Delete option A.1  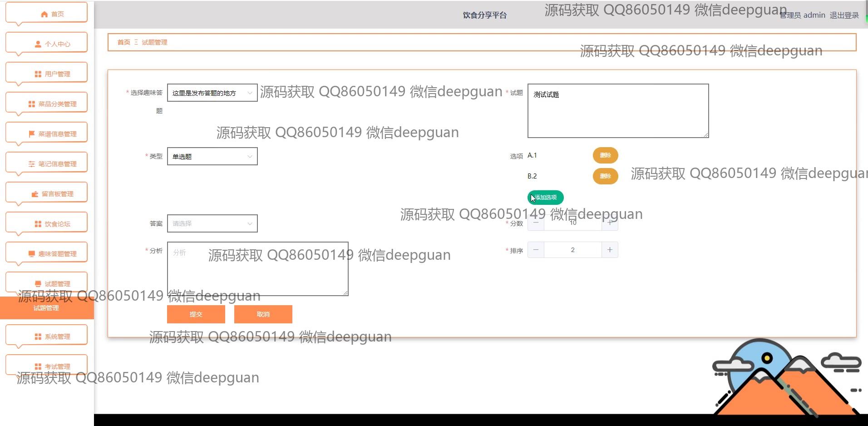pyautogui.click(x=605, y=155)
